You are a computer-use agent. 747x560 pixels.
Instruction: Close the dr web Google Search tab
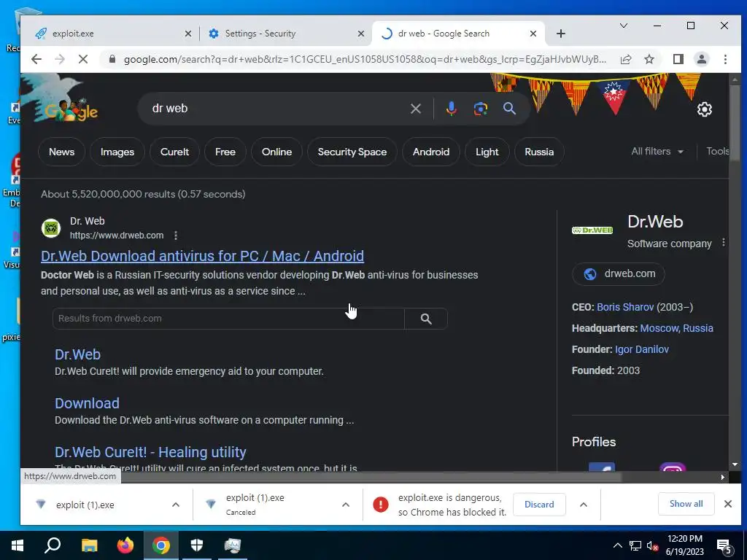coord(533,34)
